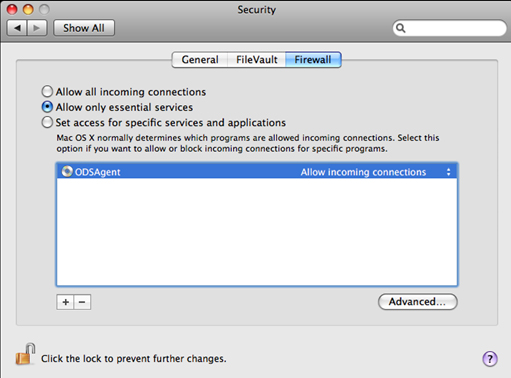511x378 pixels.
Task: Open the Allow incoming connections popup for ODSAgent
Action: 376,172
